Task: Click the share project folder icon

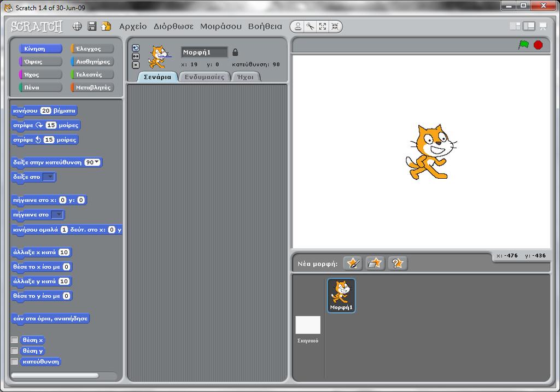Action: coord(106,26)
